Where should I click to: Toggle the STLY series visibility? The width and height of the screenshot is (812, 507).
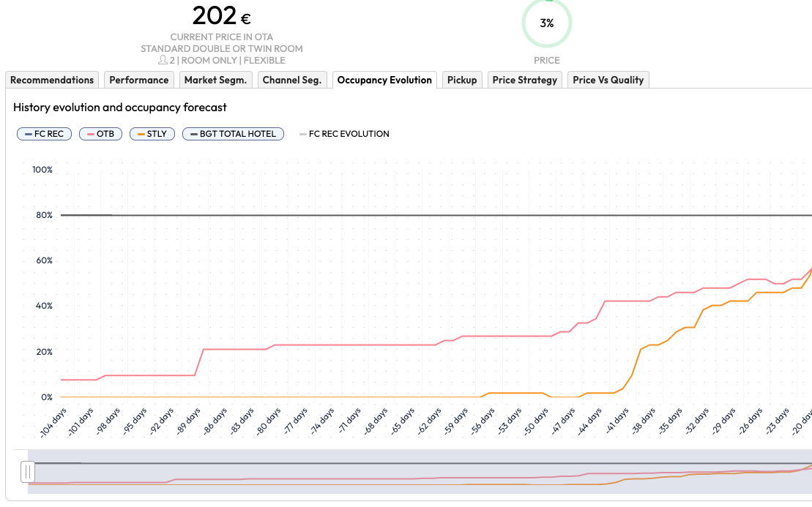pyautogui.click(x=152, y=134)
